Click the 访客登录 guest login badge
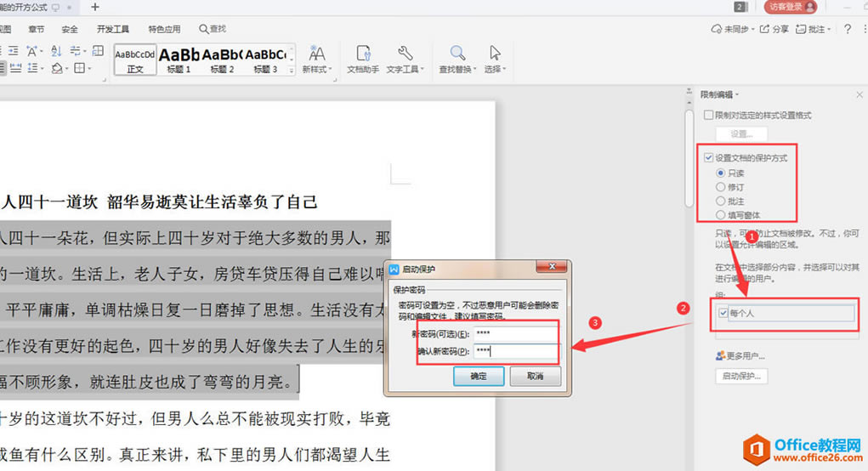 click(791, 7)
